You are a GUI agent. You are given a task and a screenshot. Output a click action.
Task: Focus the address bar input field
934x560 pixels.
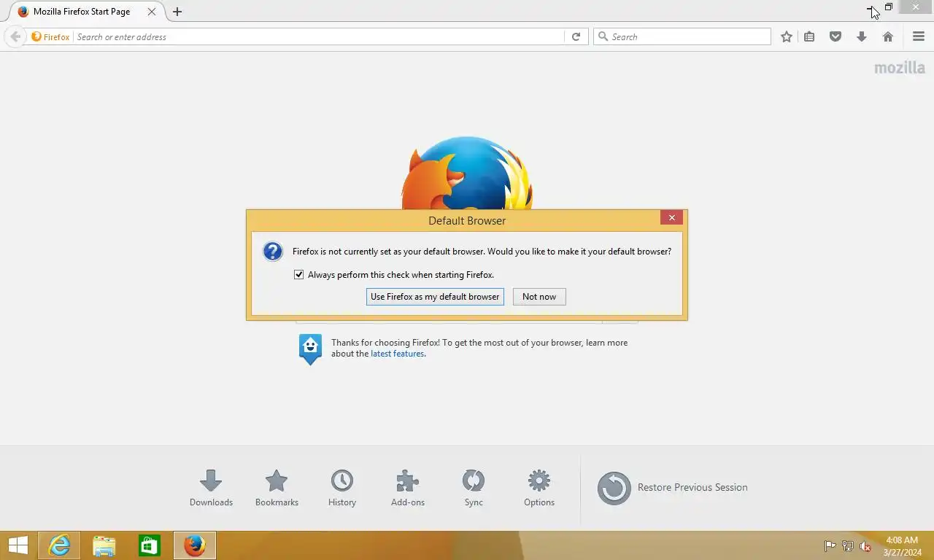tap(319, 36)
